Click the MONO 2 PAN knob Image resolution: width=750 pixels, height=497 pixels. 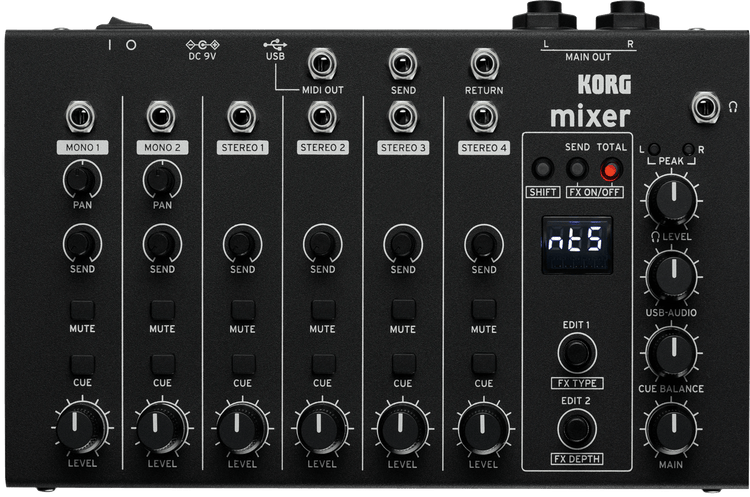pyautogui.click(x=162, y=179)
